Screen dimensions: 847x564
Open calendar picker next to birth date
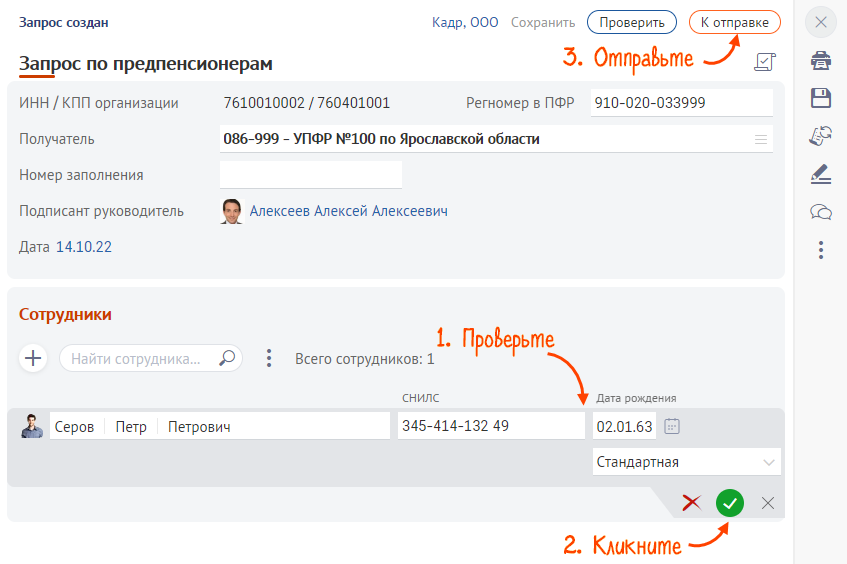coord(672,427)
